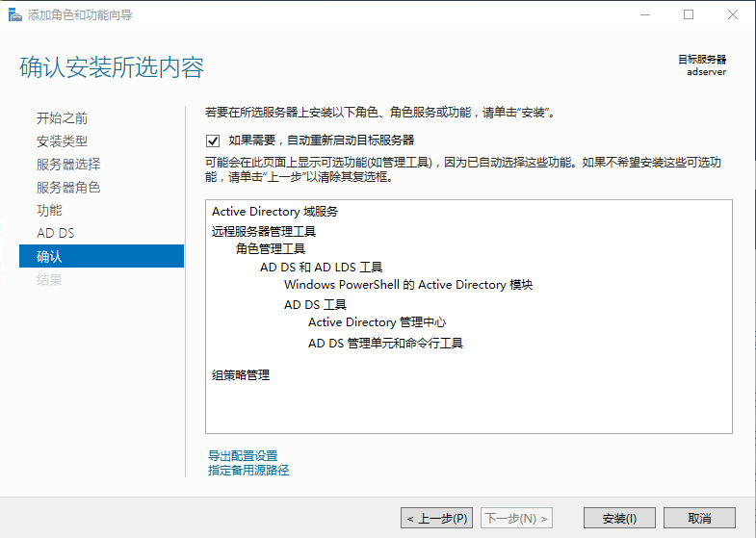Select 远程服务器管理工具 in the list

pyautogui.click(x=263, y=231)
